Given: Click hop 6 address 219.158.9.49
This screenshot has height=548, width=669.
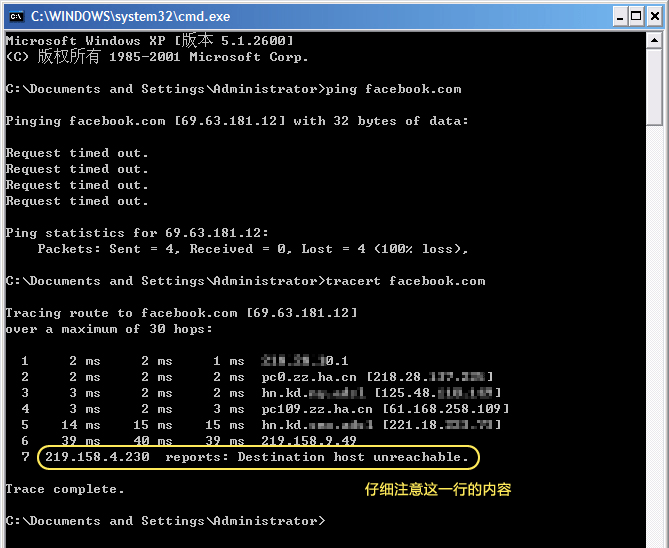Looking at the screenshot, I should (x=309, y=441).
